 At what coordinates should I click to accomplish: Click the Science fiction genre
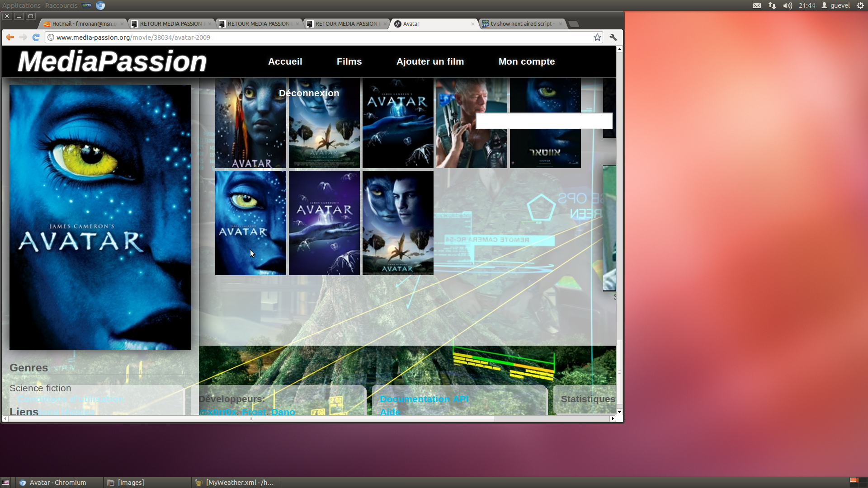(40, 388)
